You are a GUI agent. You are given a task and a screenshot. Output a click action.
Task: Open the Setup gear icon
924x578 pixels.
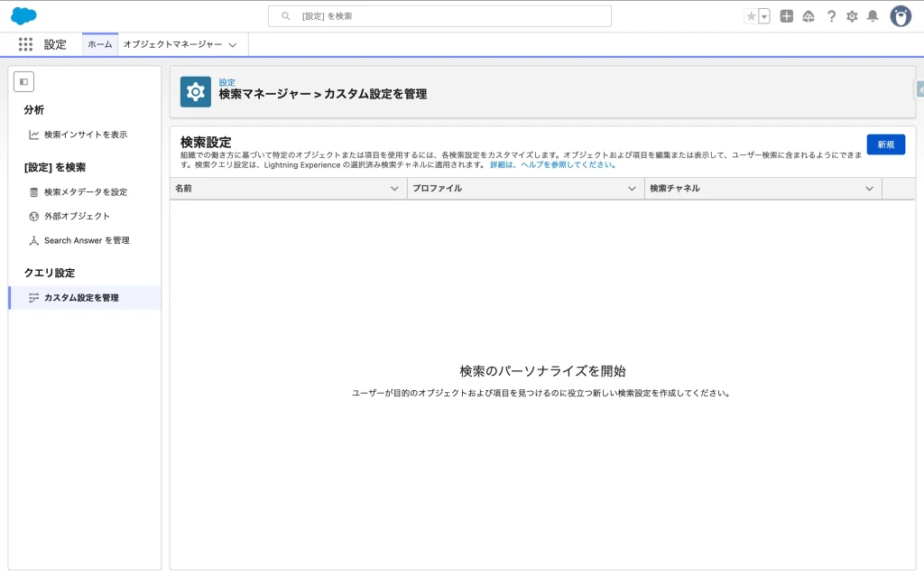click(852, 16)
